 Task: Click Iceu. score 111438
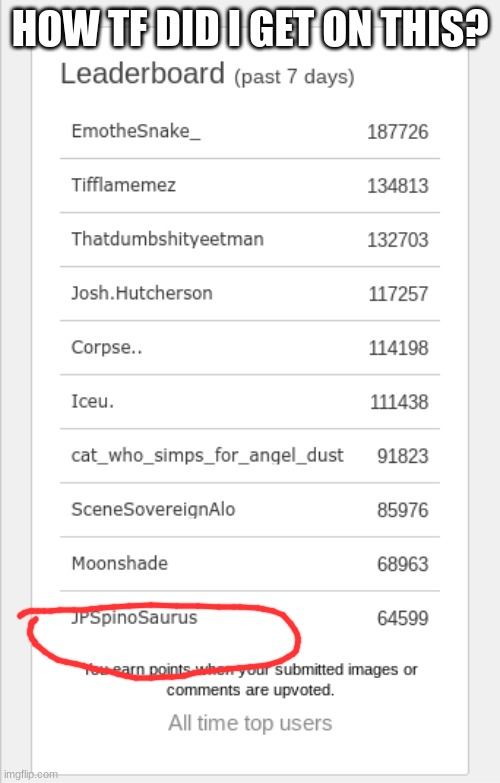(x=399, y=402)
